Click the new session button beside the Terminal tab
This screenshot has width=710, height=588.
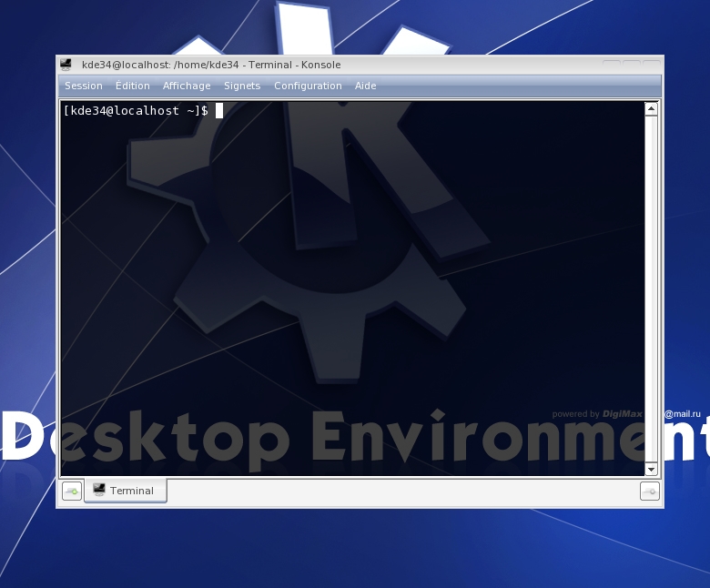pos(72,492)
